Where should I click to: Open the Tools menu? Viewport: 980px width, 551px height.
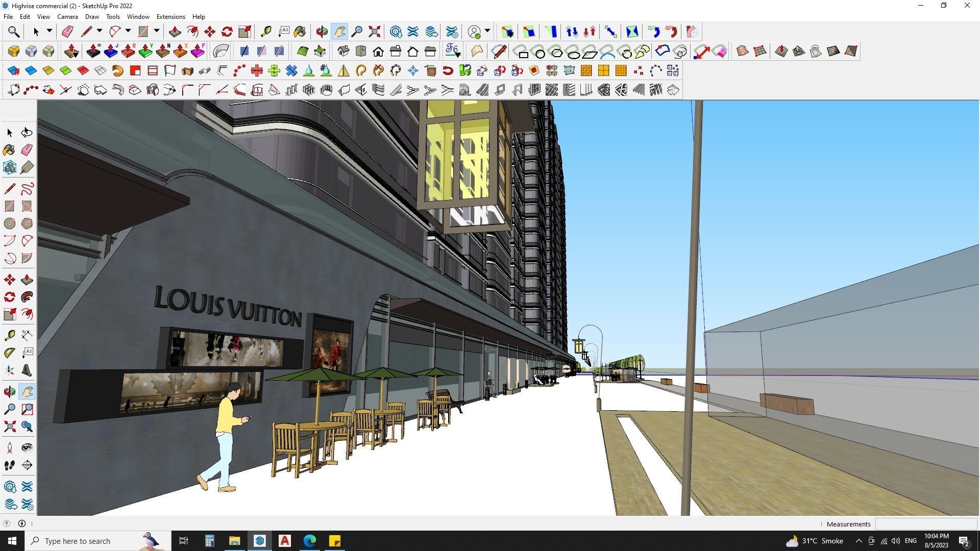pyautogui.click(x=113, y=17)
